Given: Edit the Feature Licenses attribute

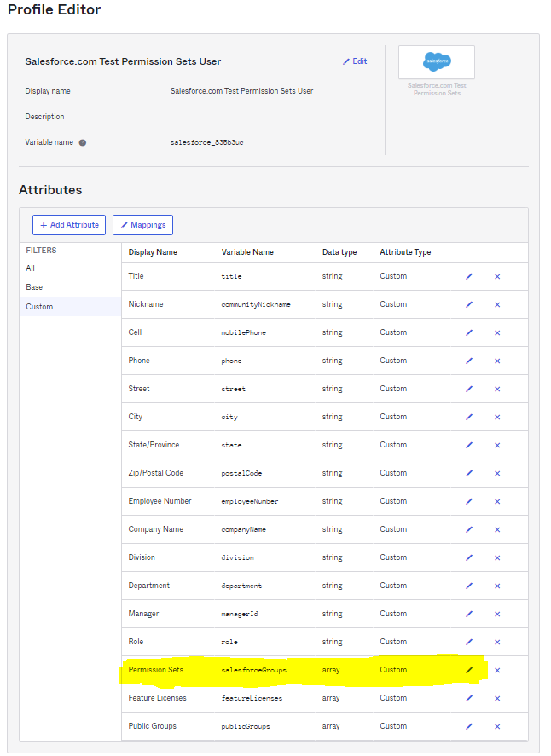Looking at the screenshot, I should tap(468, 698).
